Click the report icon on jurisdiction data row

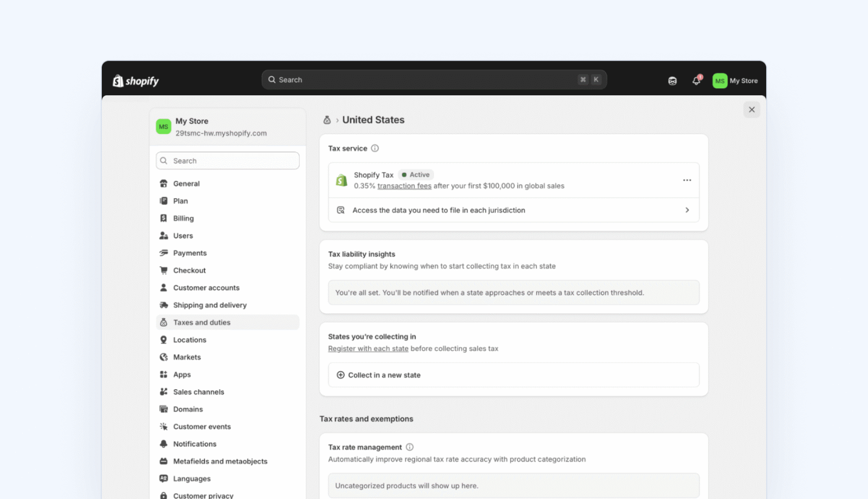click(341, 210)
